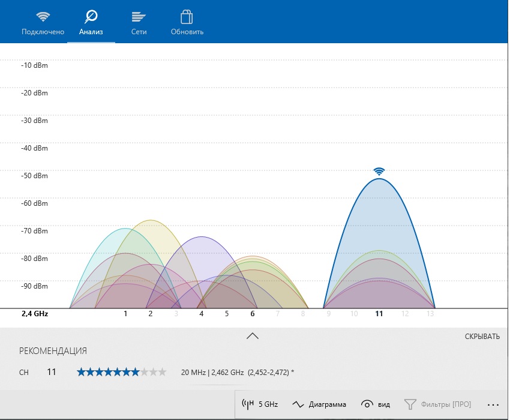Click the wifi icon above the blue curve

click(379, 171)
